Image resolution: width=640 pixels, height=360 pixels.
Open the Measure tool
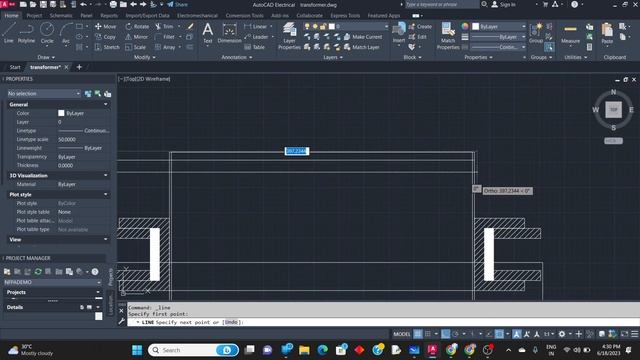[x=570, y=33]
